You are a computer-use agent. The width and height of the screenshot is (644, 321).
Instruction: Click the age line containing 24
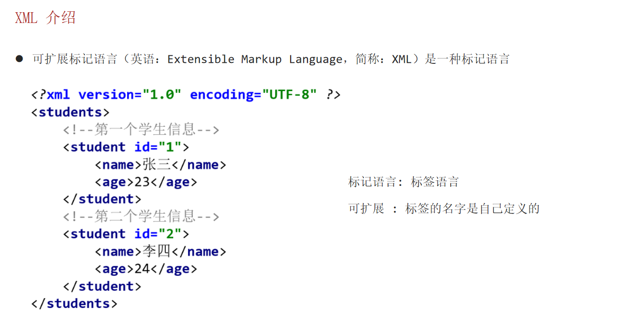[146, 269]
